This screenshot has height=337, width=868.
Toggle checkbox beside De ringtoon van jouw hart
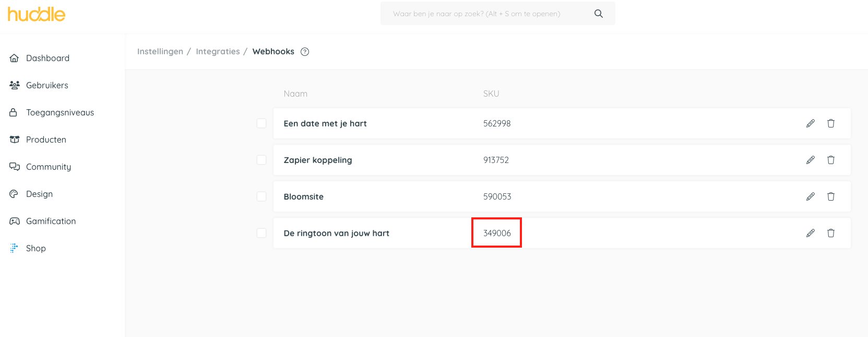coord(261,233)
